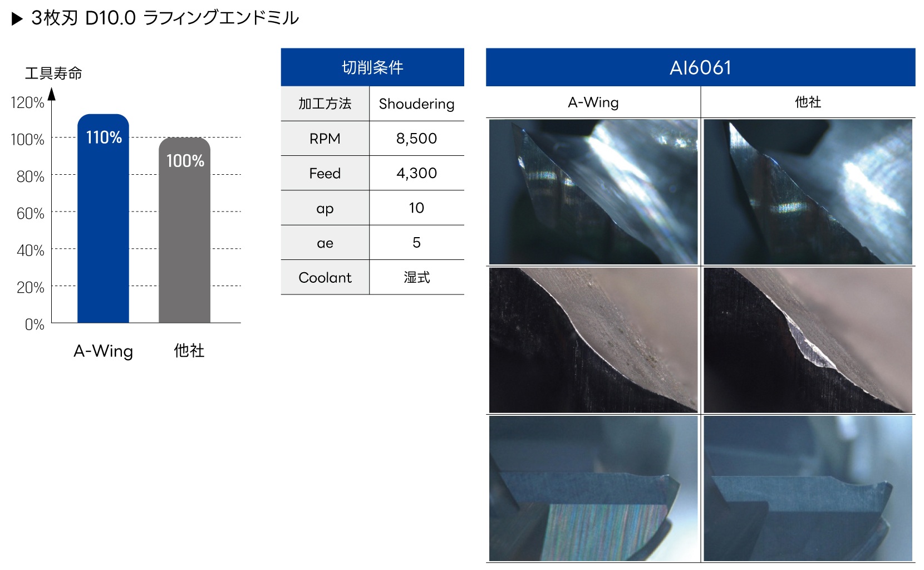Select the A-Wing column heading above photos
The height and width of the screenshot is (570, 924).
593,102
